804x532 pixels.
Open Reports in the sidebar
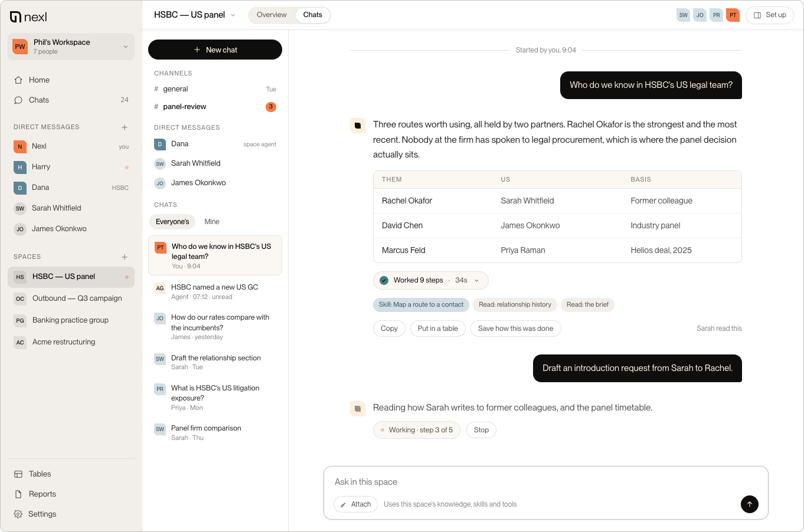coord(71,494)
